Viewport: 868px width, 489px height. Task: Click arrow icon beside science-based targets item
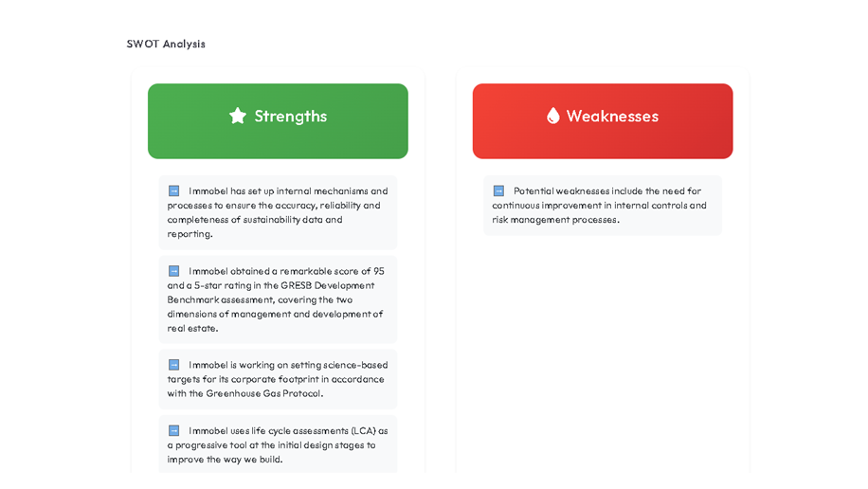point(174,365)
